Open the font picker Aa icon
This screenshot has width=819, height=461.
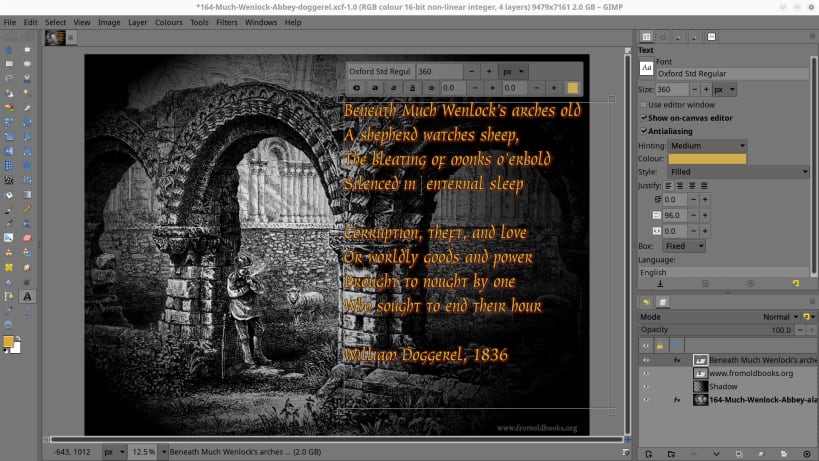[647, 68]
